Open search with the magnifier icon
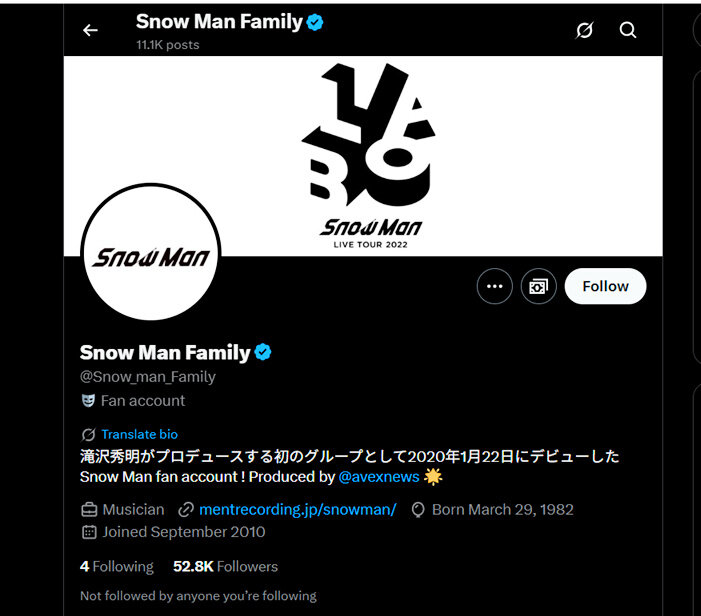Viewport: 701px width, 616px height. pos(628,30)
